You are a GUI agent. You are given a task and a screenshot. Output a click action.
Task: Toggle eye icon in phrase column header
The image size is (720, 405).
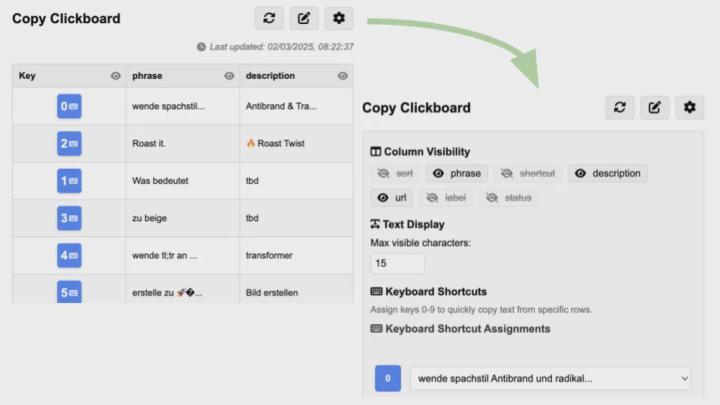coord(229,76)
